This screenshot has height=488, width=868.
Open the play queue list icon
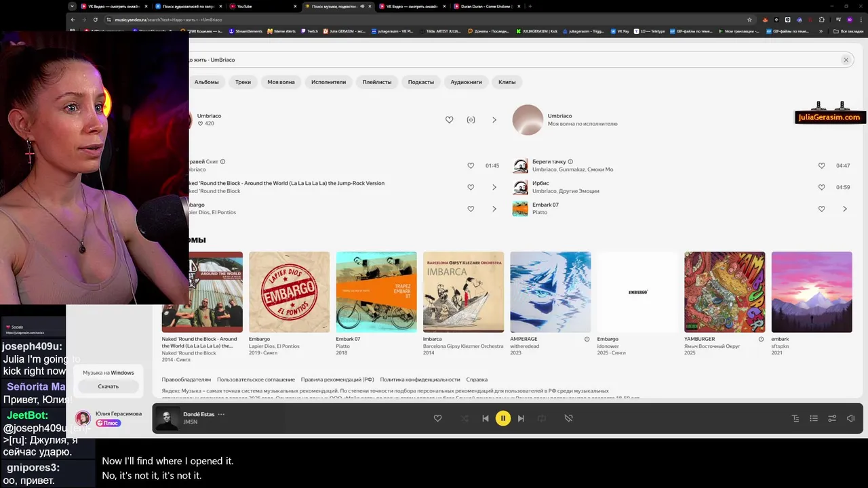(814, 418)
